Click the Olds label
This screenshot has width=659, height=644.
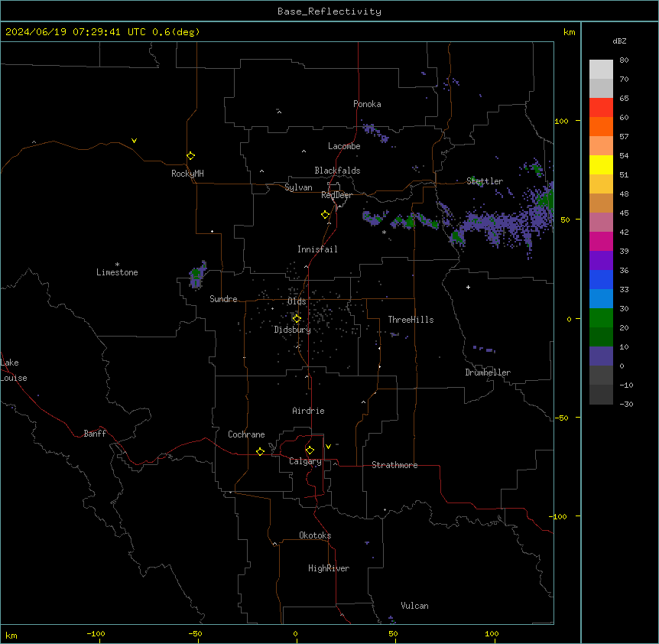tap(297, 301)
